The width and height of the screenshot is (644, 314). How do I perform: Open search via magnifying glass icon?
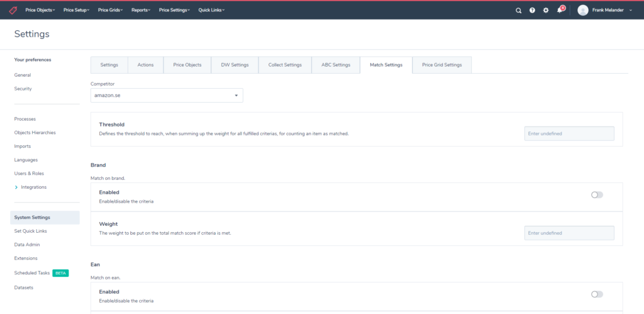tap(518, 10)
